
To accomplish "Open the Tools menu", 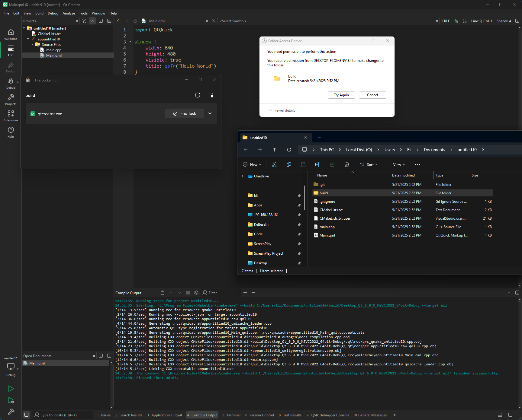I will [x=83, y=13].
